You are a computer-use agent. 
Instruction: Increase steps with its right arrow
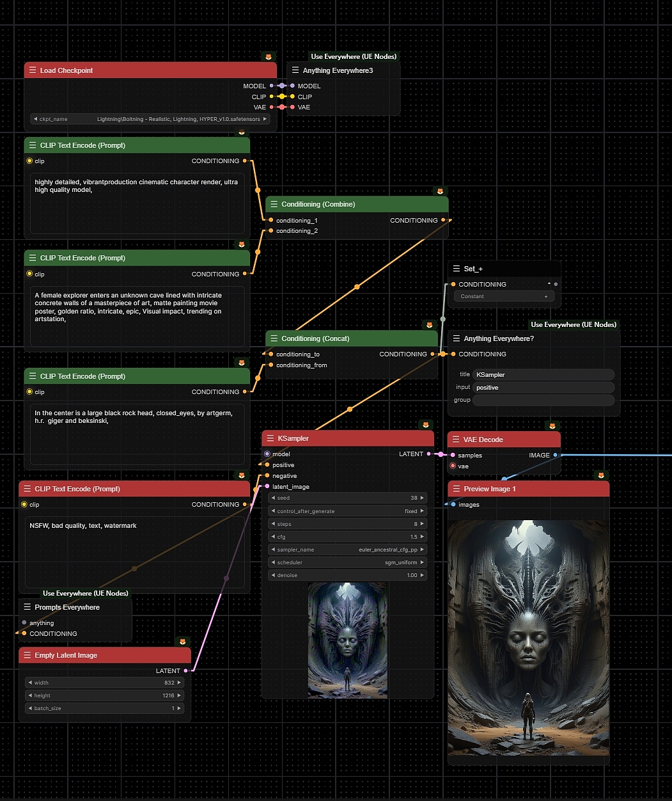[x=422, y=524]
